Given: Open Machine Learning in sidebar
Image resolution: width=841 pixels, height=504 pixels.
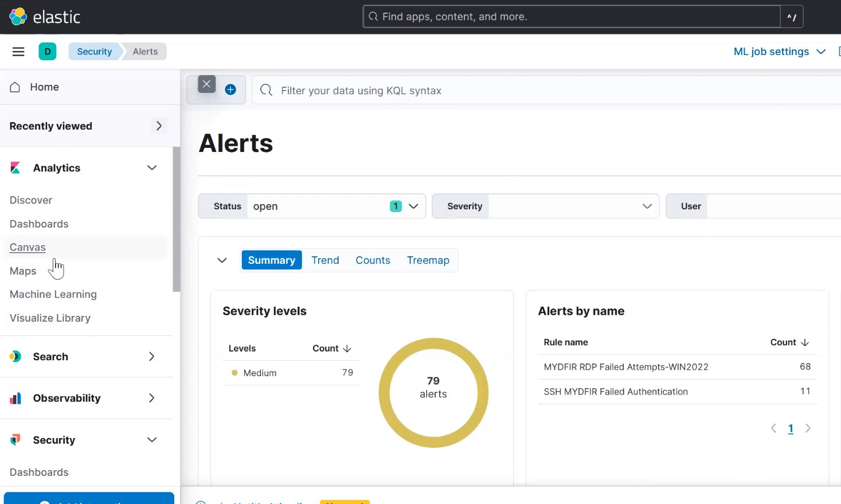Looking at the screenshot, I should 53,294.
